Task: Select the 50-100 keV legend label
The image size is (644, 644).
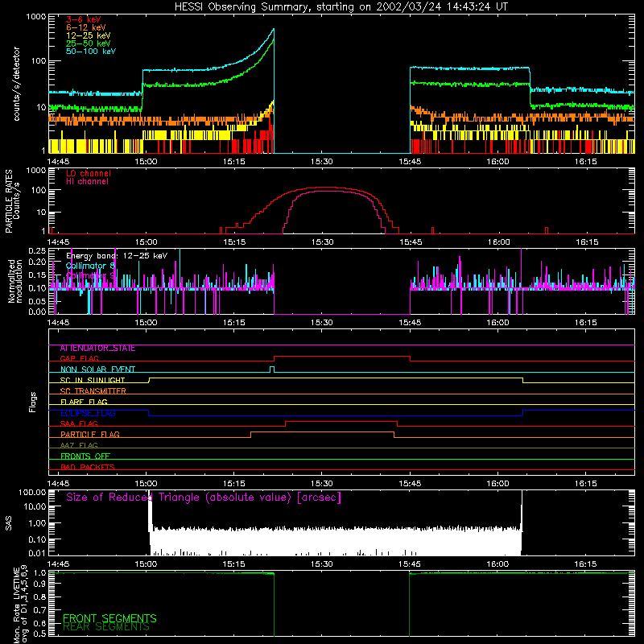Action: tap(91, 52)
